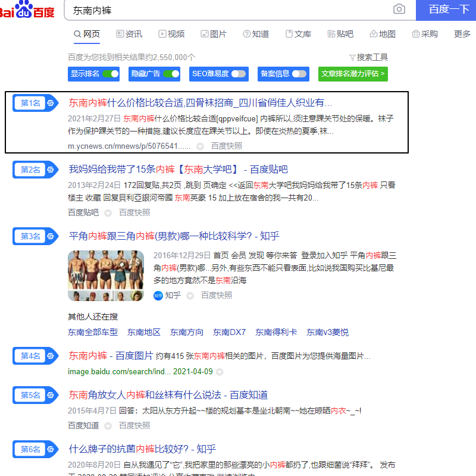Turn off the 显示排名 switch

(x=111, y=74)
